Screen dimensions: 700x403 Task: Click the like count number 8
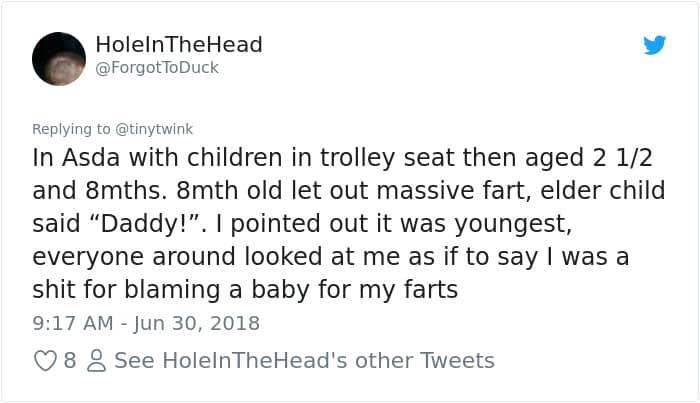pos(69,360)
